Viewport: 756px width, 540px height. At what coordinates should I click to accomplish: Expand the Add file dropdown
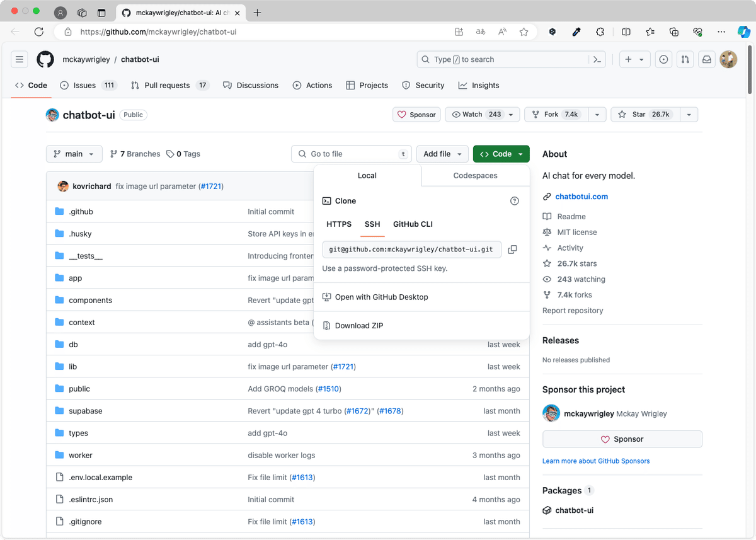pyautogui.click(x=442, y=154)
